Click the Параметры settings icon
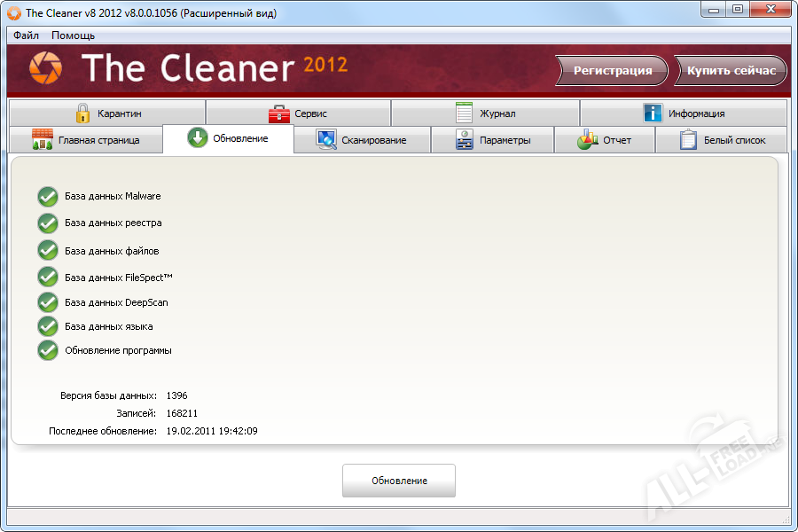The width and height of the screenshot is (798, 532). click(465, 140)
